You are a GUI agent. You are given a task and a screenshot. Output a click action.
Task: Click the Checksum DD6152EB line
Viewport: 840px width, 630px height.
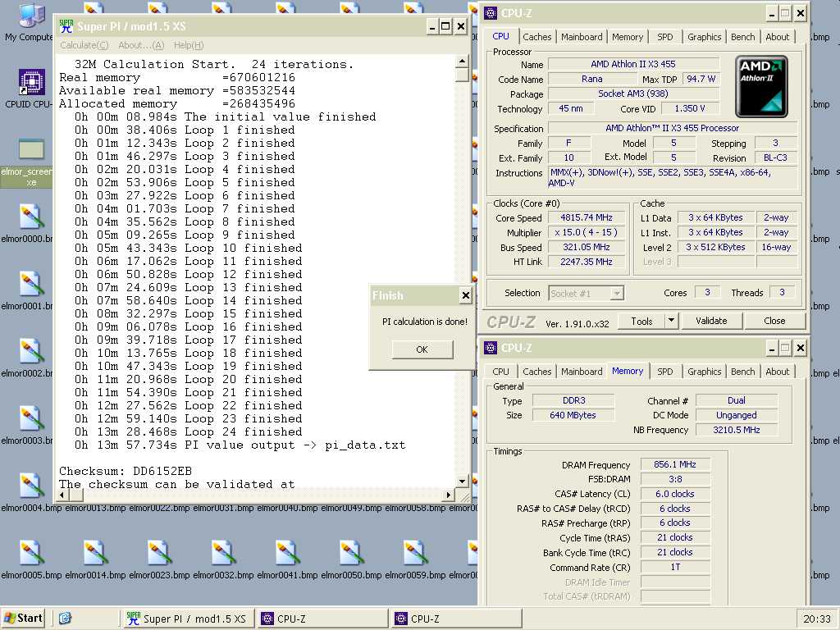[x=126, y=472]
